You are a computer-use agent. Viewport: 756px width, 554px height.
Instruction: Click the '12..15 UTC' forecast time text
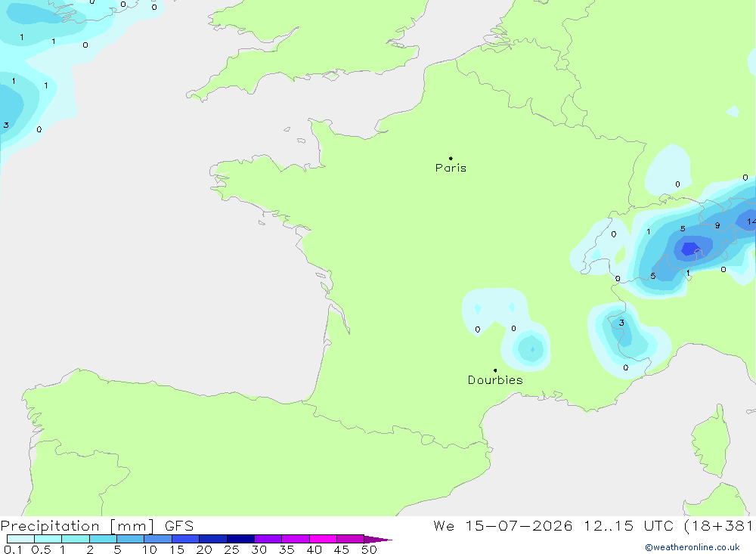(x=628, y=525)
